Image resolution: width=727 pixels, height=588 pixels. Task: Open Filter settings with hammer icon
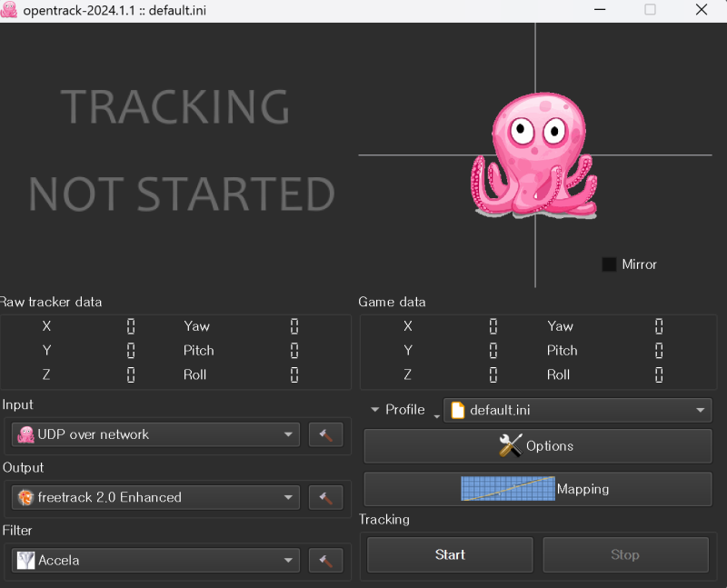coord(325,561)
